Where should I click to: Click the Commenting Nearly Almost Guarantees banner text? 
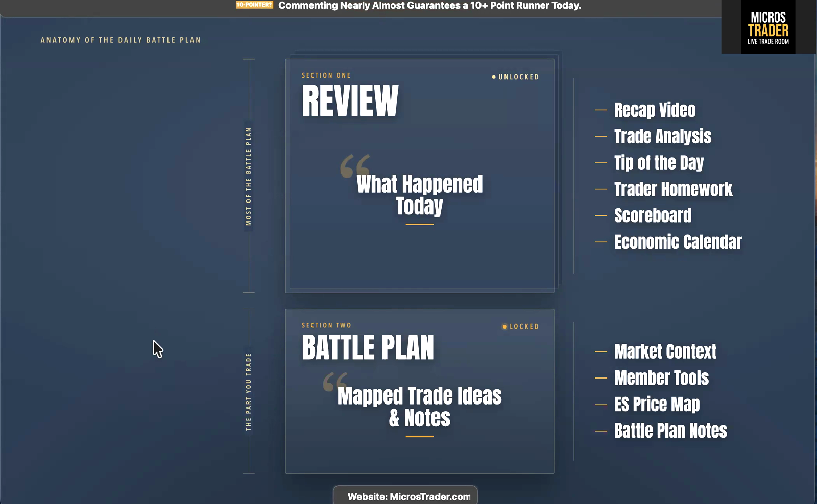pos(429,6)
